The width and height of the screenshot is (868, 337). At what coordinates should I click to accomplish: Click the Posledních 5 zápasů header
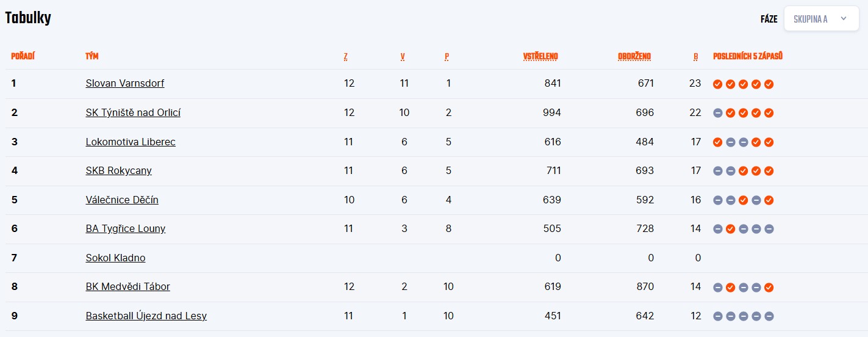tap(748, 57)
